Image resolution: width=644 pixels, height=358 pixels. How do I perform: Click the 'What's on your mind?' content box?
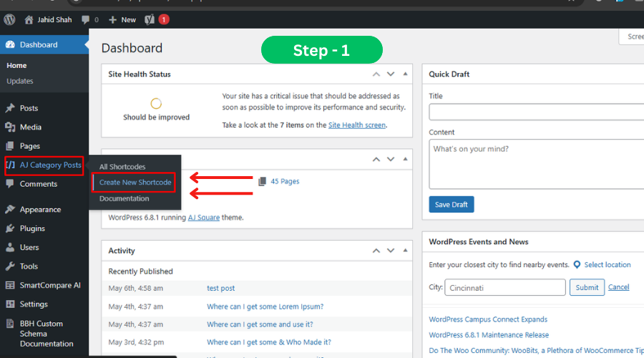pyautogui.click(x=537, y=164)
